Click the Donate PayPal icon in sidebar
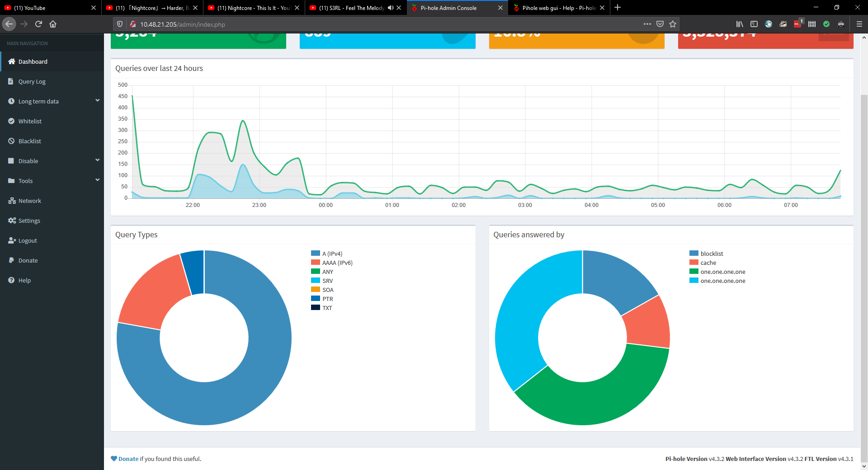868x470 pixels. tap(11, 260)
